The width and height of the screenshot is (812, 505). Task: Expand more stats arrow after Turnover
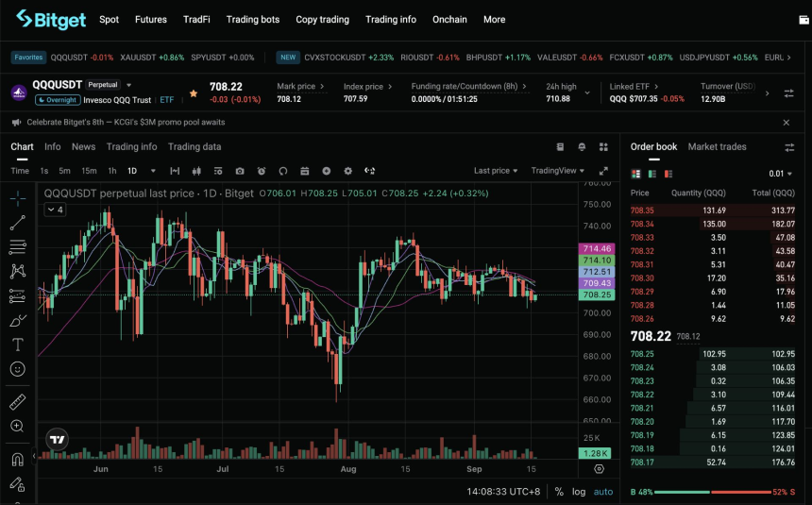(767, 93)
